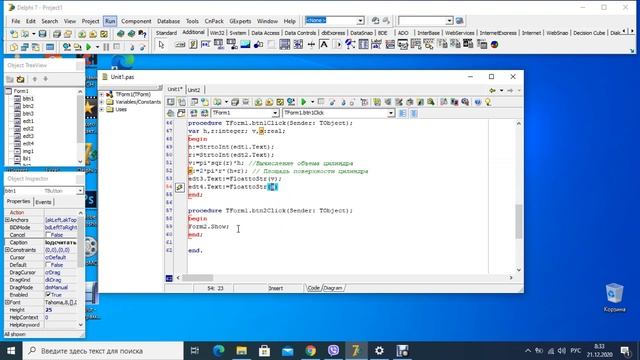
Task: Expand the TForm1(TForm) node in the code explorer
Action: pos(101,94)
